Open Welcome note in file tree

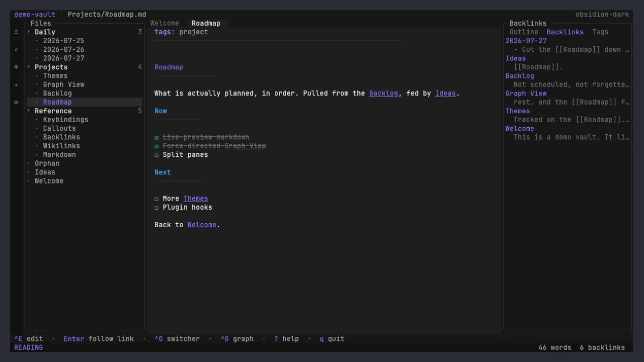pyautogui.click(x=49, y=181)
